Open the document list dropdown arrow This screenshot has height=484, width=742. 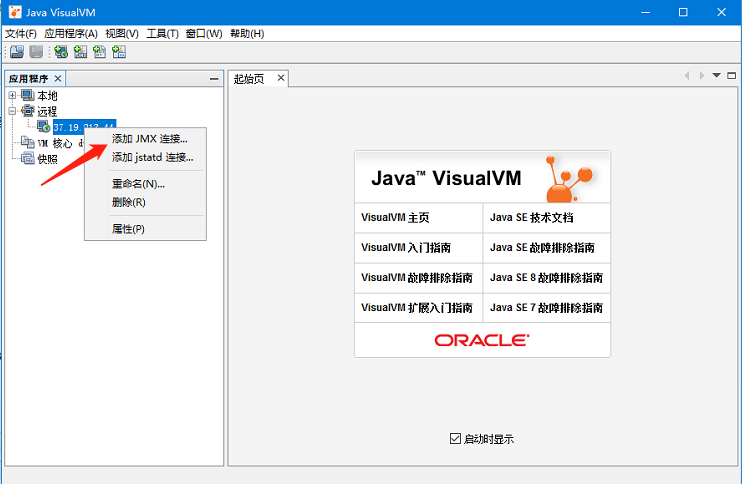(716, 76)
